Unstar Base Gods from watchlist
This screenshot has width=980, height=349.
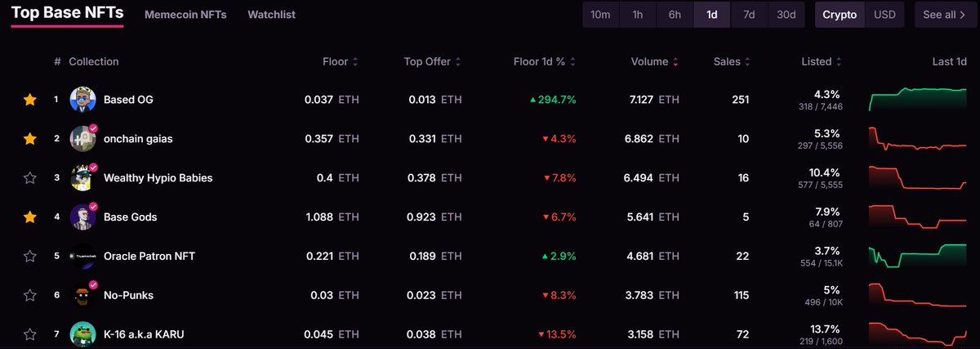click(30, 217)
